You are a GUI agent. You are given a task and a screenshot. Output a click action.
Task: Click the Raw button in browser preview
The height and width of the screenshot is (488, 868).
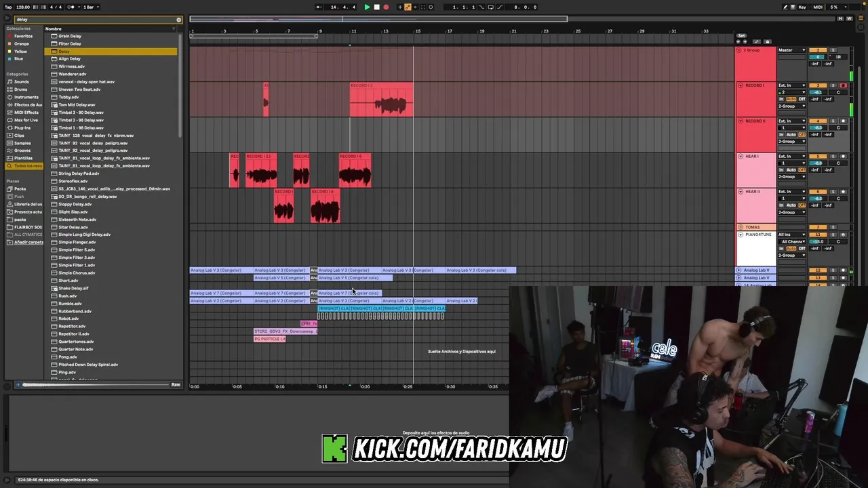click(176, 384)
